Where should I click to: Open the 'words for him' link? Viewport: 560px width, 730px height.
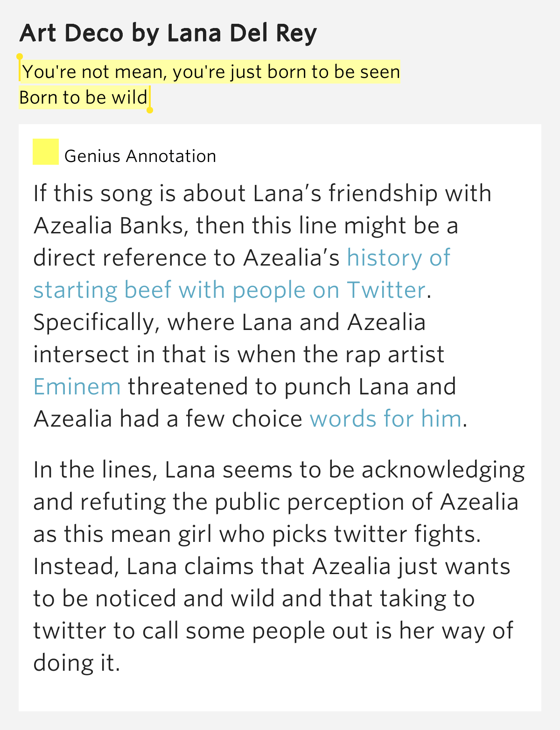(385, 419)
